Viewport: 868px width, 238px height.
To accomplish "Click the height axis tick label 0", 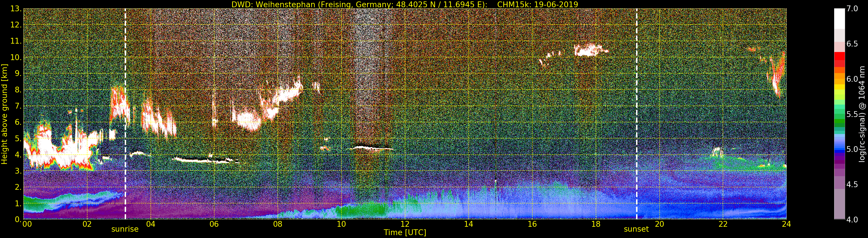I will click(18, 219).
